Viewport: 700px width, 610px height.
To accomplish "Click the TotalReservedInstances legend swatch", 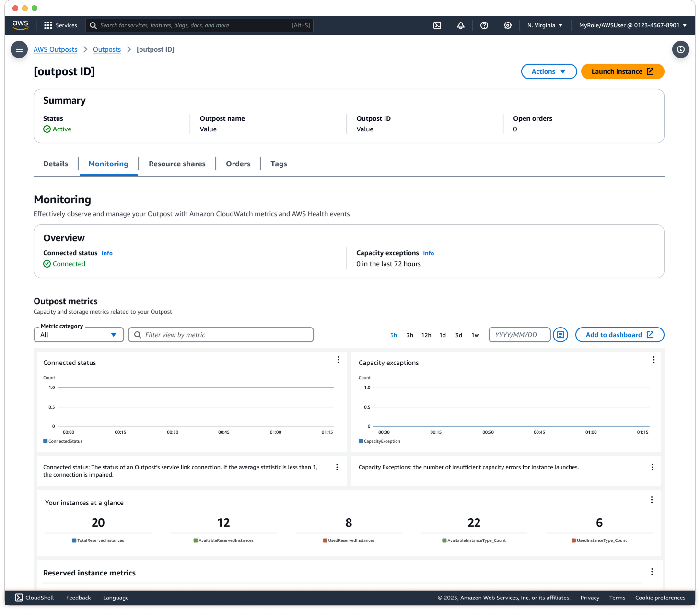I will tap(74, 540).
